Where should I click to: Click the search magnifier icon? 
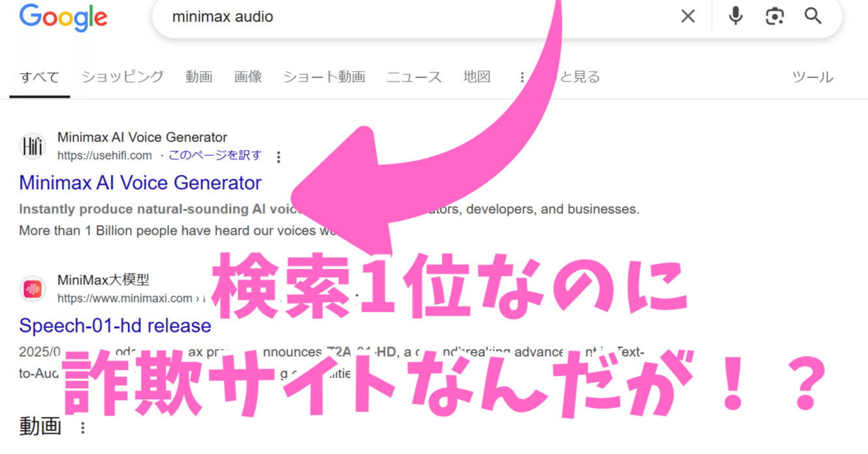pyautogui.click(x=813, y=16)
